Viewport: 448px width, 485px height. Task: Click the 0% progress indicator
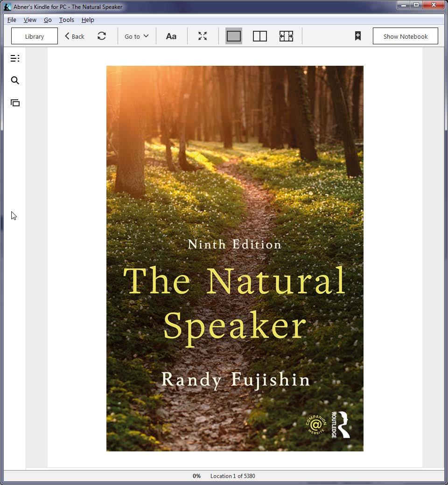196,476
